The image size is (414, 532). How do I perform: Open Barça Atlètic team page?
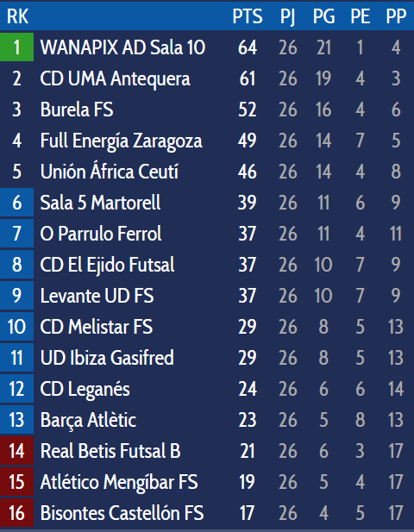pos(88,420)
